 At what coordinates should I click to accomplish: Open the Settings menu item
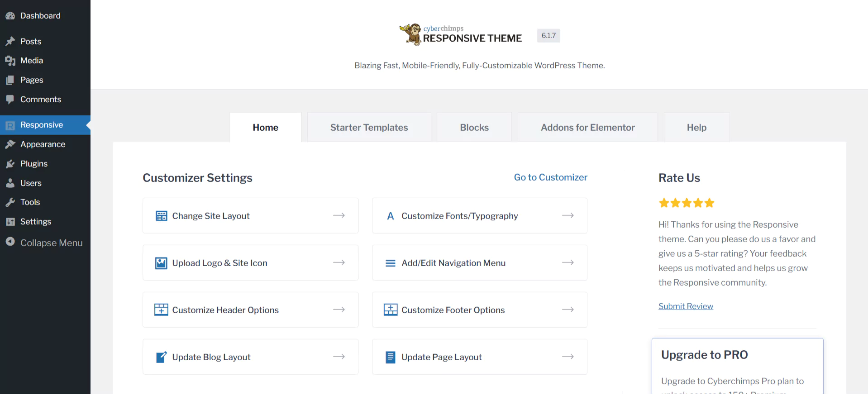tap(45, 222)
